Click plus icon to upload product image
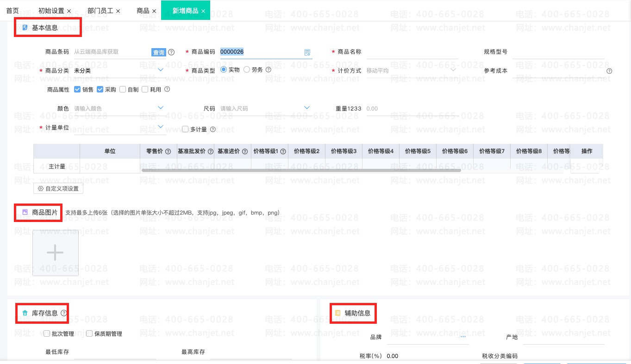Viewport: 631px width, 364px height. (56, 253)
